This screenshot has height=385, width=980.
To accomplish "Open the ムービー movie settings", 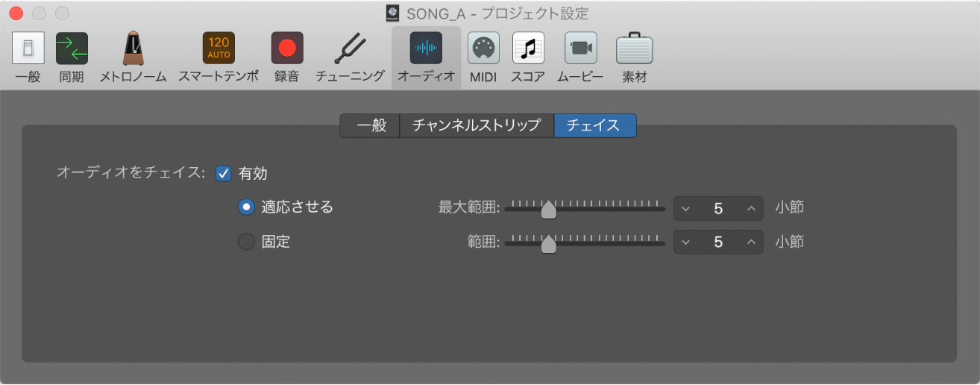I will tap(580, 57).
